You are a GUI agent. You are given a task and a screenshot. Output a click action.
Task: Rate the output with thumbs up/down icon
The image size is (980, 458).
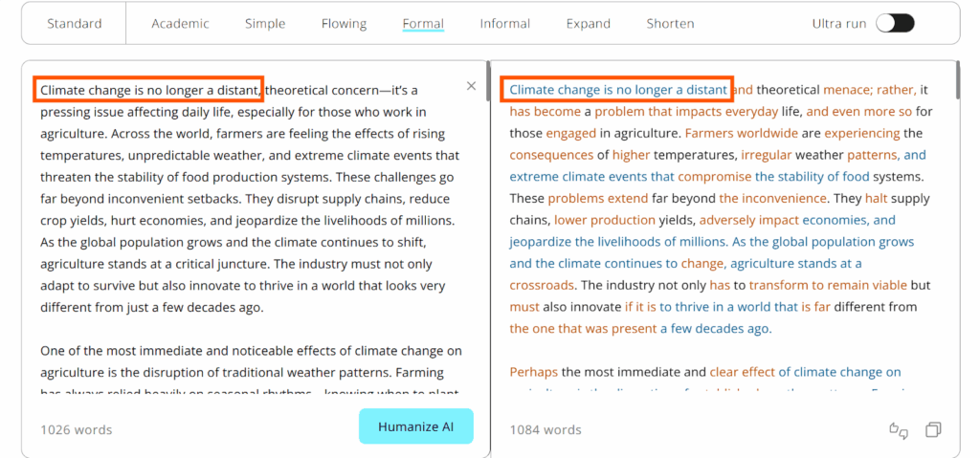(x=898, y=430)
